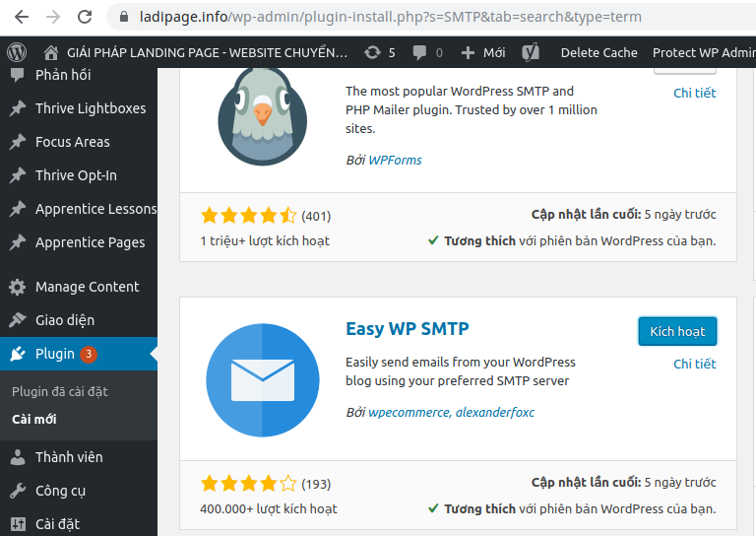Open Focus Areas menu item

pyautogui.click(x=72, y=142)
